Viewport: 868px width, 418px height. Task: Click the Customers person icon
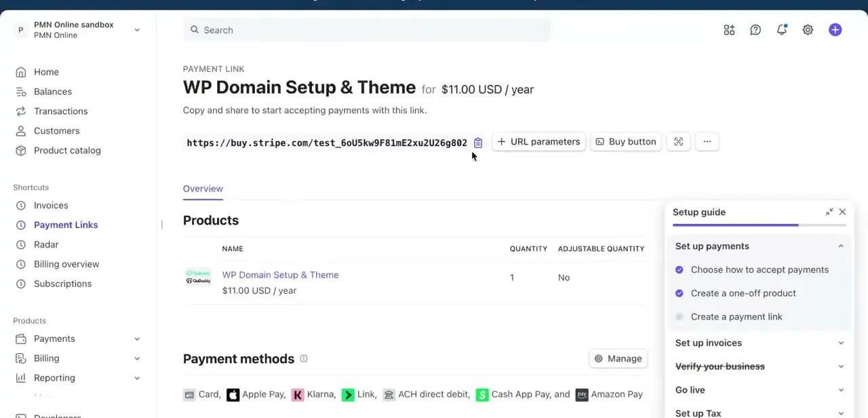pyautogui.click(x=21, y=131)
